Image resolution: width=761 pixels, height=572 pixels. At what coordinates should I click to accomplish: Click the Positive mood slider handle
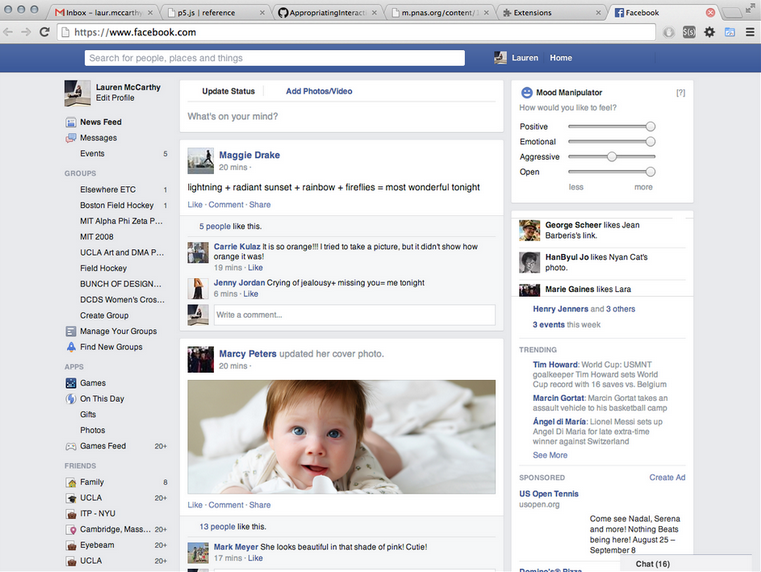click(650, 127)
